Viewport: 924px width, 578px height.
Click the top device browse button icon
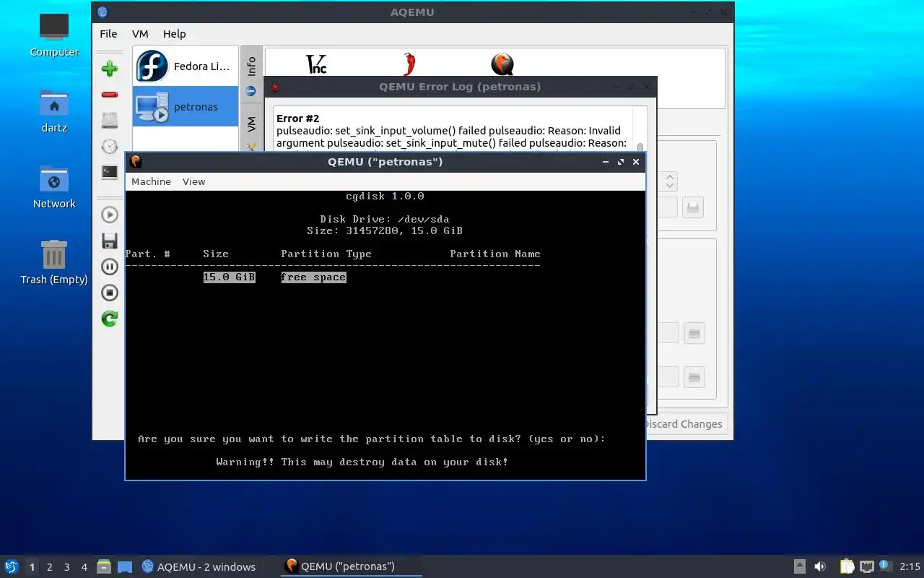(693, 207)
